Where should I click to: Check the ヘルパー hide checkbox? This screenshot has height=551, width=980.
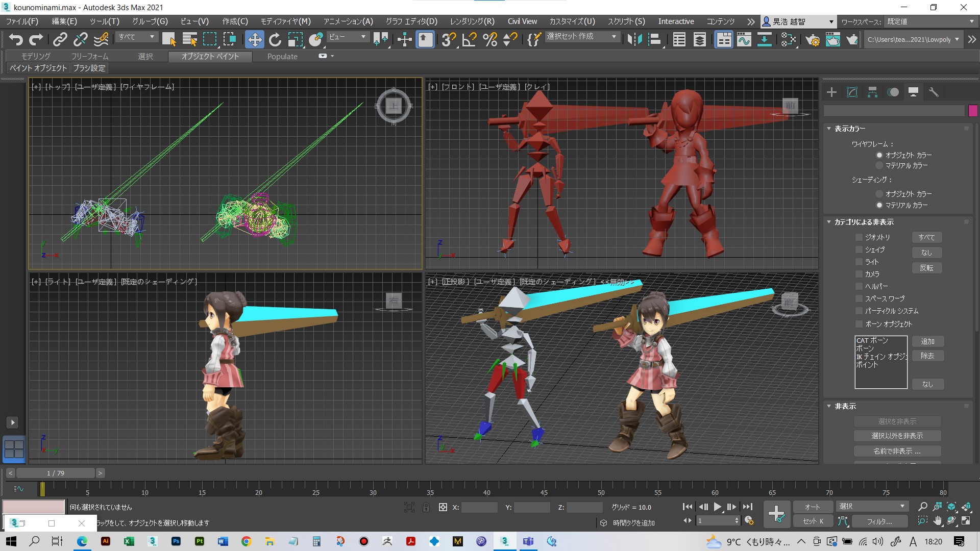(x=859, y=286)
